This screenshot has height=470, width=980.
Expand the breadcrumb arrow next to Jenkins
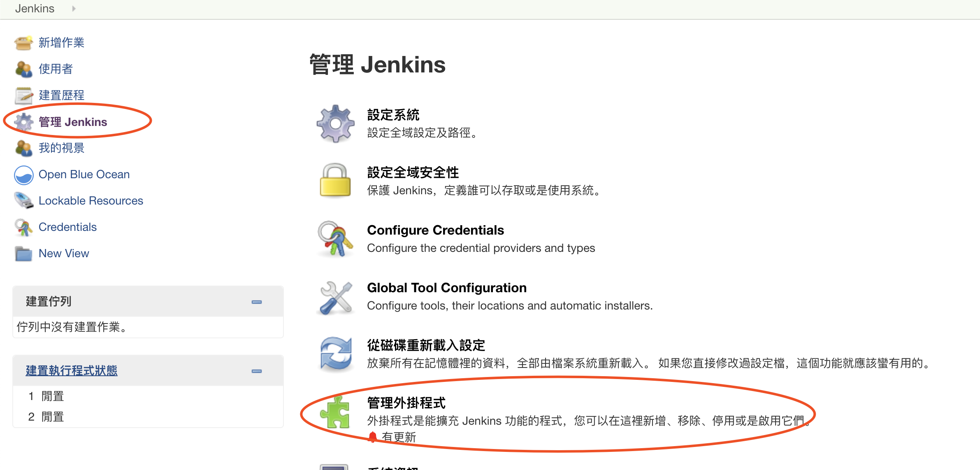pos(74,9)
